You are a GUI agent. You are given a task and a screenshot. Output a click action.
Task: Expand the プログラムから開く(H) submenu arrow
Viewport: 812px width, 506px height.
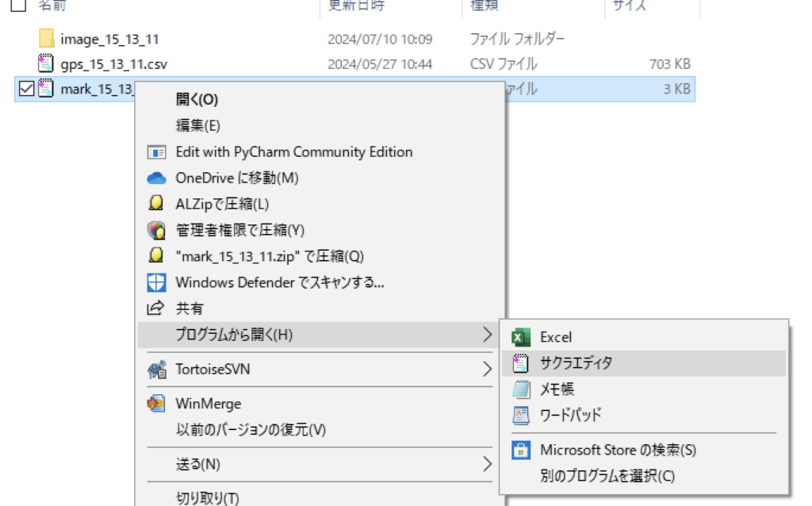click(487, 335)
